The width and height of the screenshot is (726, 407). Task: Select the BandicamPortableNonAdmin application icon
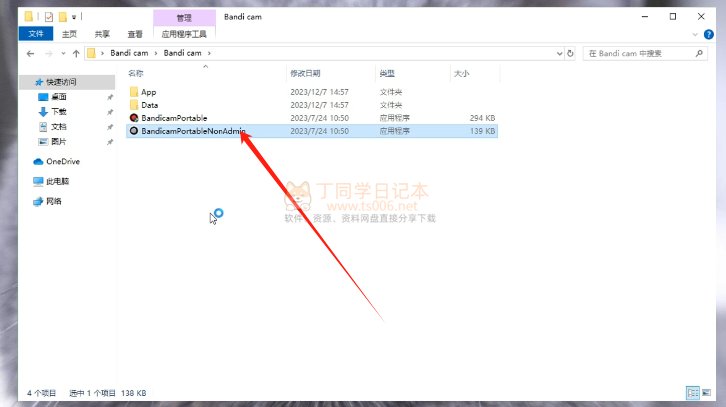[x=134, y=131]
